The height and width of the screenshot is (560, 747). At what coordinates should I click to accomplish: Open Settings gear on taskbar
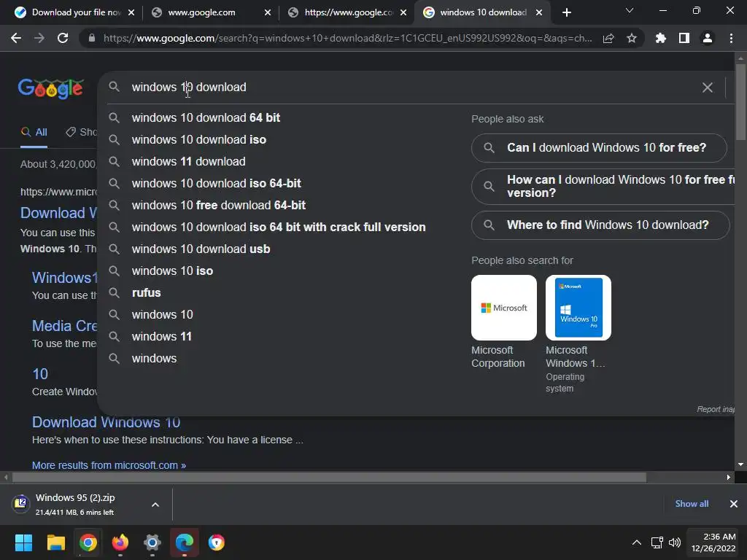click(x=152, y=542)
